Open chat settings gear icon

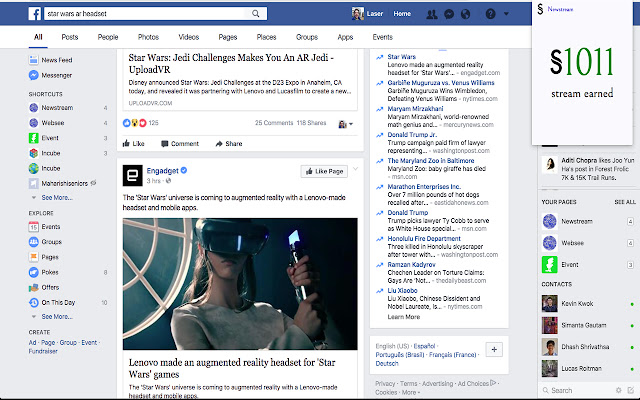619,390
